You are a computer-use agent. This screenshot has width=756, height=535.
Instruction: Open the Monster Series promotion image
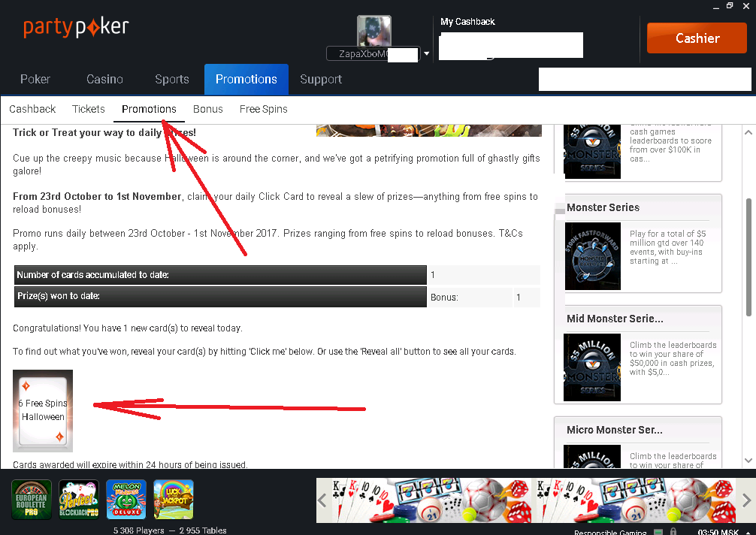593,256
